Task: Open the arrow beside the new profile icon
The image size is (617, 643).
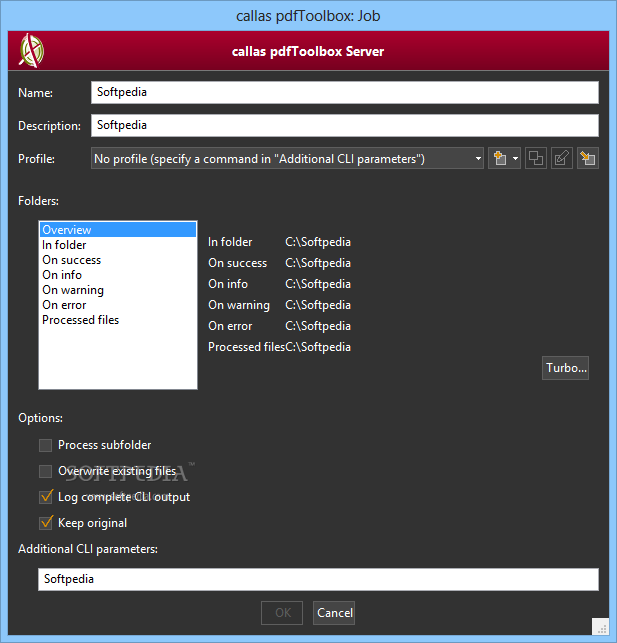Action: pyautogui.click(x=515, y=158)
